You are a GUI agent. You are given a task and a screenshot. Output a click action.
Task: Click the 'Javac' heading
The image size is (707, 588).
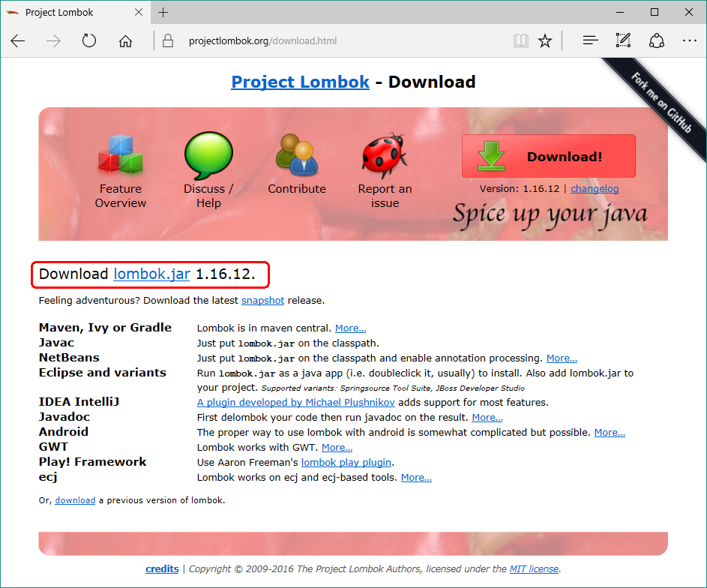pyautogui.click(x=56, y=343)
